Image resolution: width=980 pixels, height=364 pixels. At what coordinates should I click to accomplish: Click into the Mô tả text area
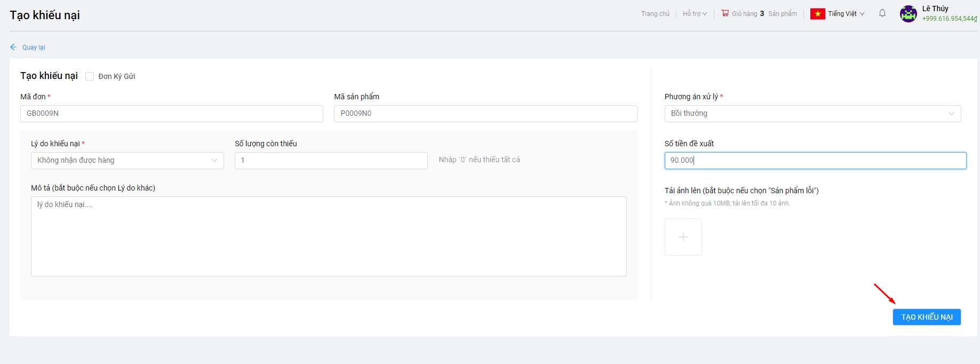328,236
